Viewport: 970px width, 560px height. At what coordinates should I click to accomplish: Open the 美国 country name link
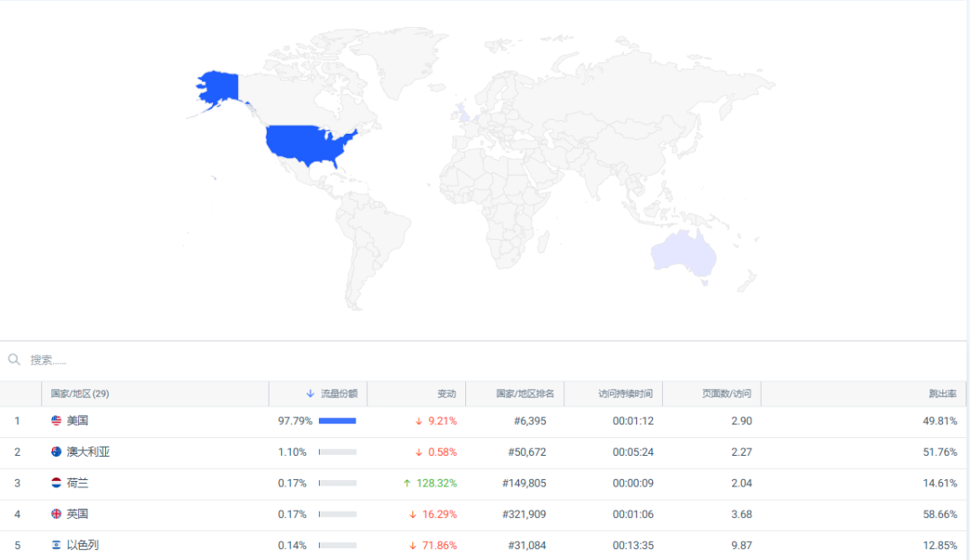tap(77, 421)
